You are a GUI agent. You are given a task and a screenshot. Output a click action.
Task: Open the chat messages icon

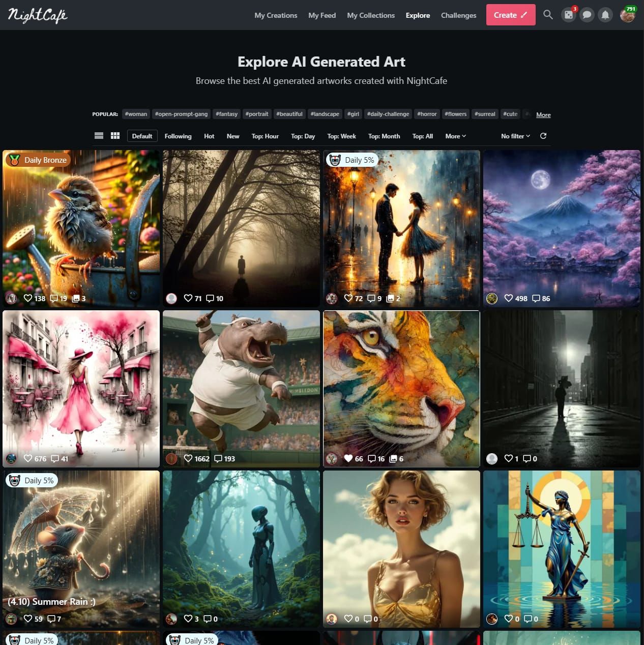587,15
